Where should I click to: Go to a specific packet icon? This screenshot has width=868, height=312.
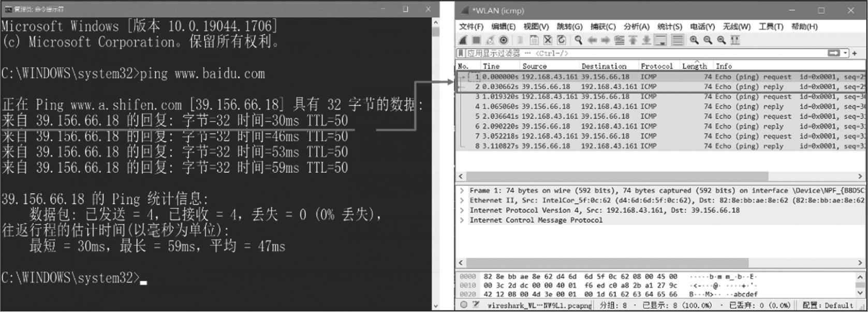(619, 40)
